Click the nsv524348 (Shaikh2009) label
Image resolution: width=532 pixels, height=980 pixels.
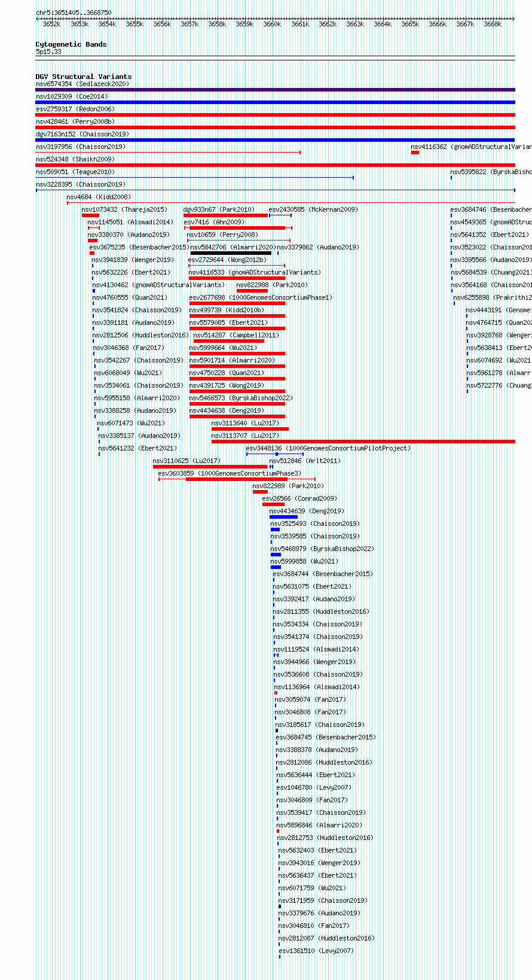coord(75,159)
